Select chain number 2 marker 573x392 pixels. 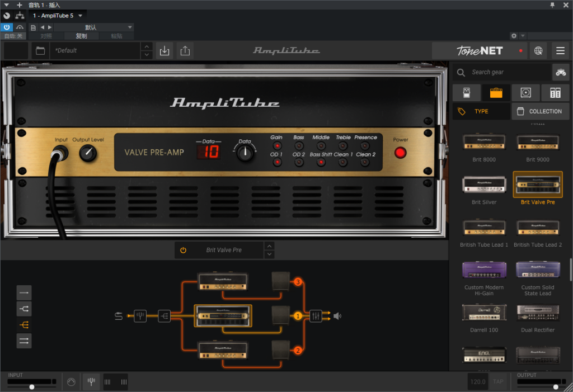point(298,351)
